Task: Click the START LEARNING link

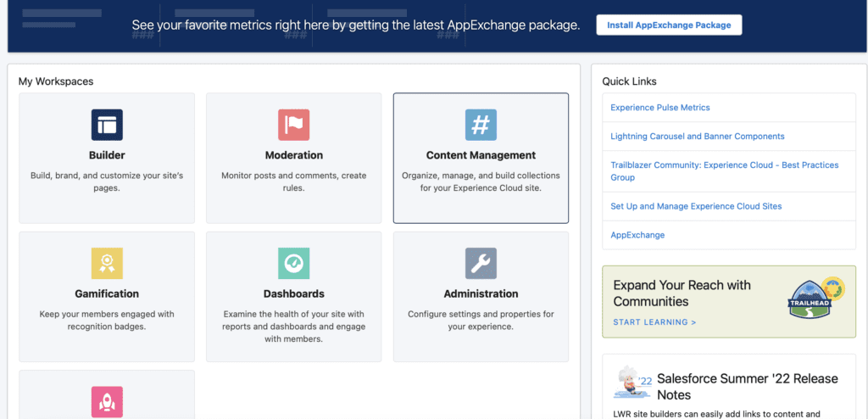Action: coord(654,322)
